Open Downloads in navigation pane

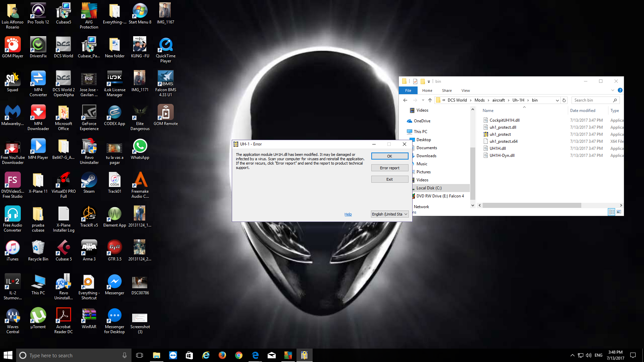click(426, 156)
